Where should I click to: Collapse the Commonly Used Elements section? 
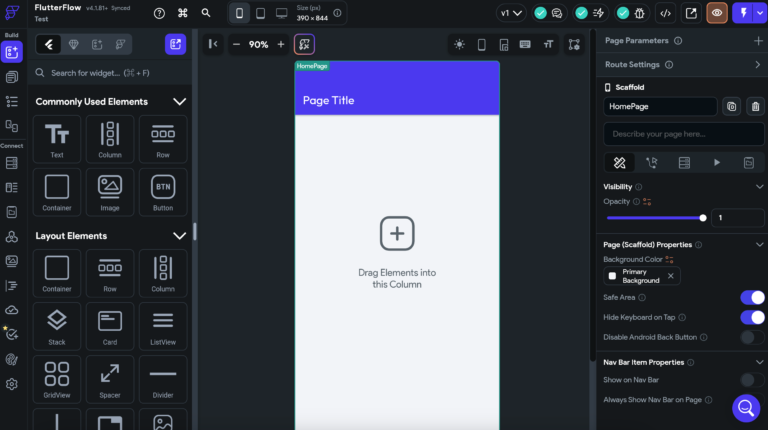click(180, 102)
